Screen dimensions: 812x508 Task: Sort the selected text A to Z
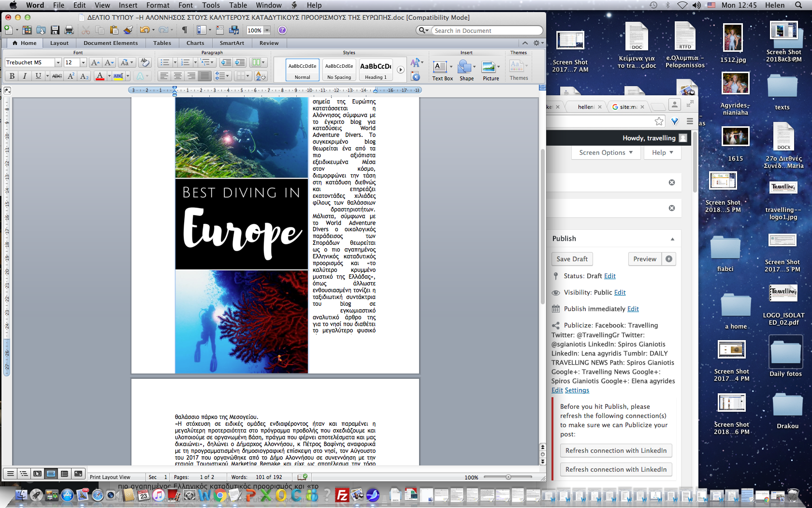pos(261,76)
